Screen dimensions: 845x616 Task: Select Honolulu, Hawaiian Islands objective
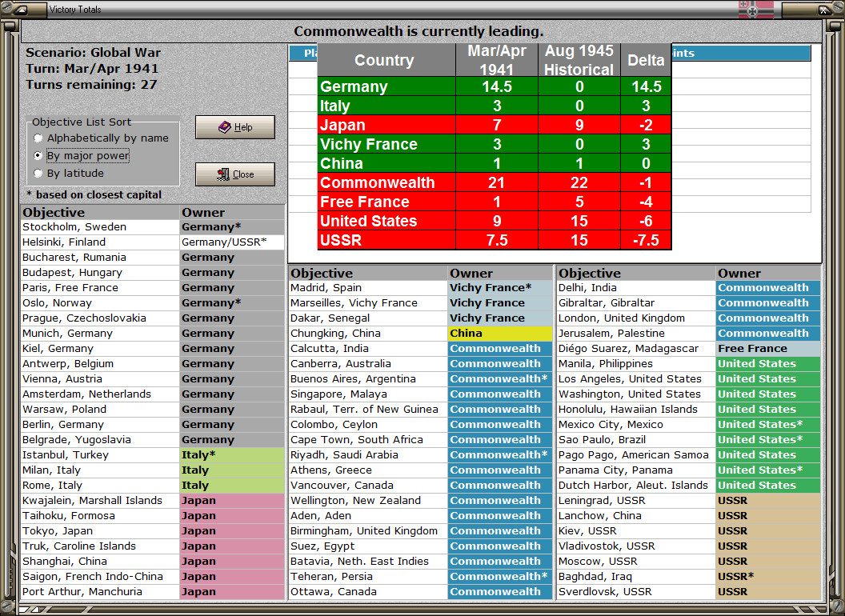pyautogui.click(x=636, y=409)
